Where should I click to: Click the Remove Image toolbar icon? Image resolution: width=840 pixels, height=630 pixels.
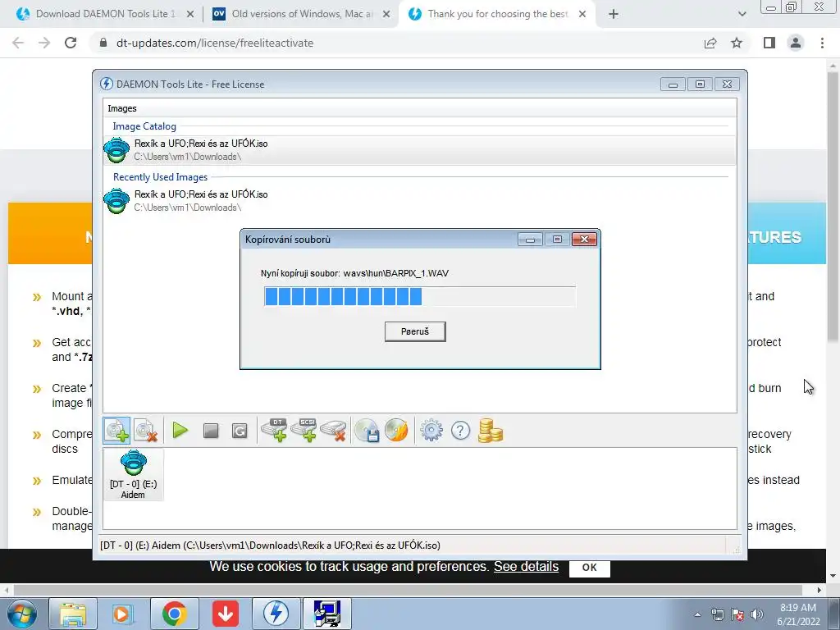[145, 431]
